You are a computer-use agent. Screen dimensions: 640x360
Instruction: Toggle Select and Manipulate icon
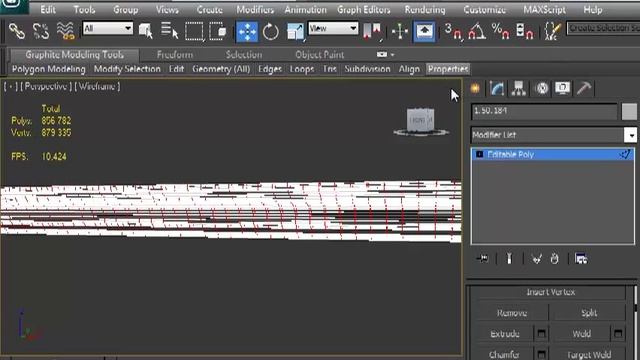point(400,31)
